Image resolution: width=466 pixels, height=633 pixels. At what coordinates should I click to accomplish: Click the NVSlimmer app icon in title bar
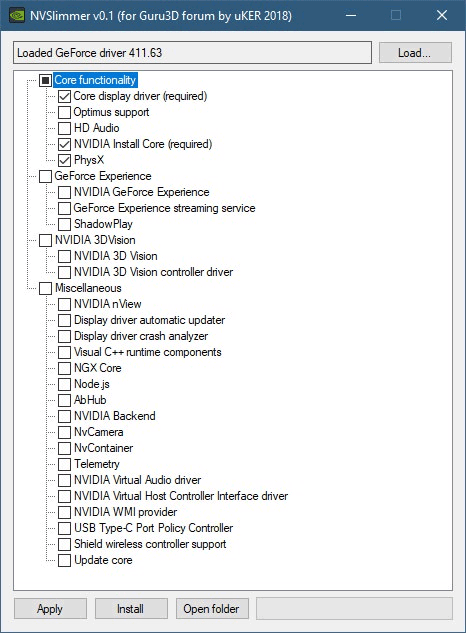tap(17, 16)
